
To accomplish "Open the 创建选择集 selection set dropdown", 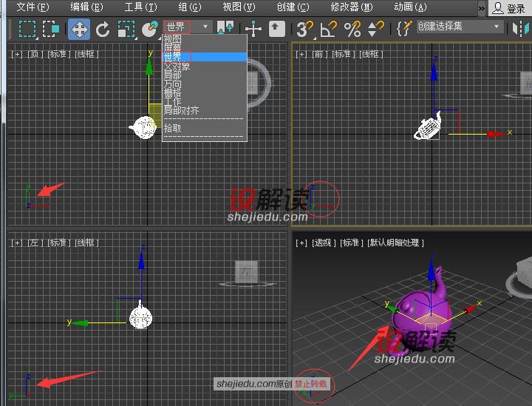I will pos(460,27).
